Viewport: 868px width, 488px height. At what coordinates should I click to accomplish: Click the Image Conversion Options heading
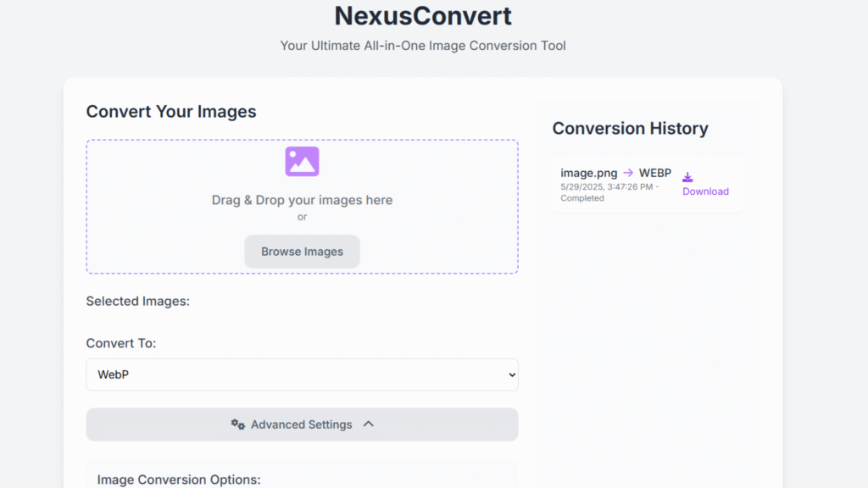coord(179,480)
